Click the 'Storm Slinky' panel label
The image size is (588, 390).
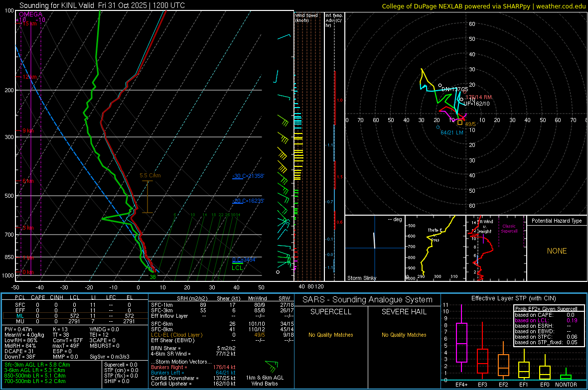pos(361,278)
